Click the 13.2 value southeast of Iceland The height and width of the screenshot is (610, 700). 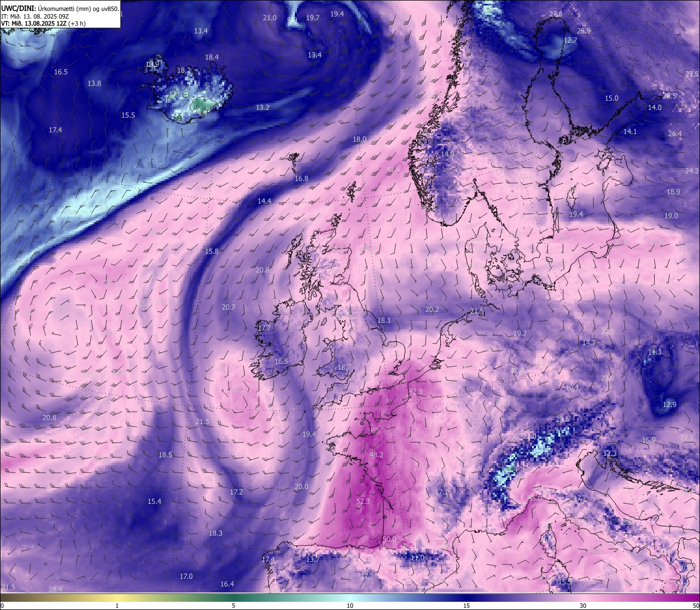[262, 107]
